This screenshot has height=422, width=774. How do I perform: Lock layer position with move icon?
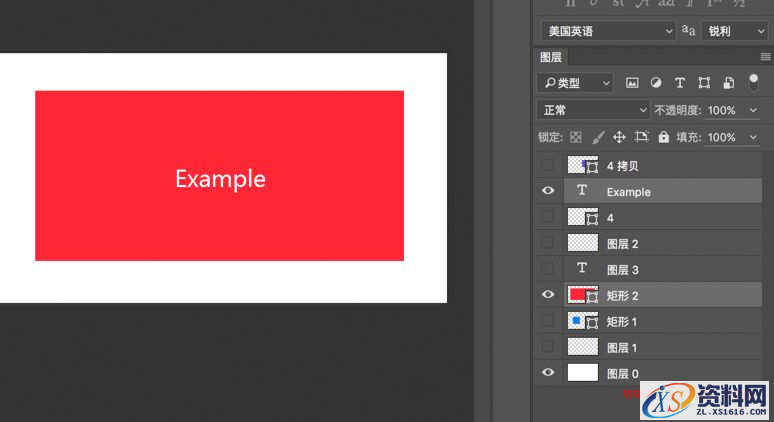point(619,137)
